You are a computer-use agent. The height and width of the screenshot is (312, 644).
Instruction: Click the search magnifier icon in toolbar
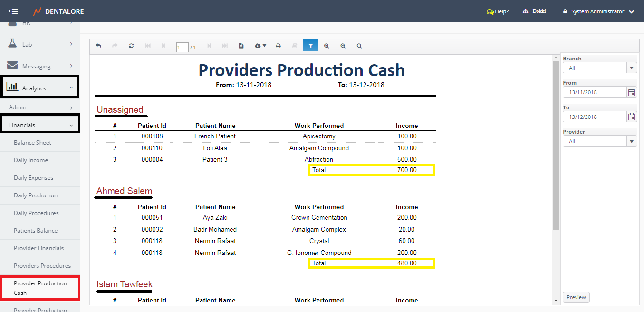click(359, 46)
